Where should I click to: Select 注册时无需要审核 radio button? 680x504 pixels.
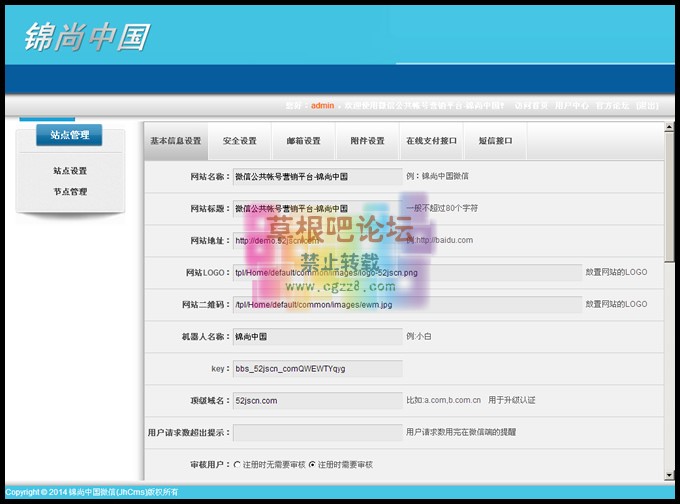237,465
